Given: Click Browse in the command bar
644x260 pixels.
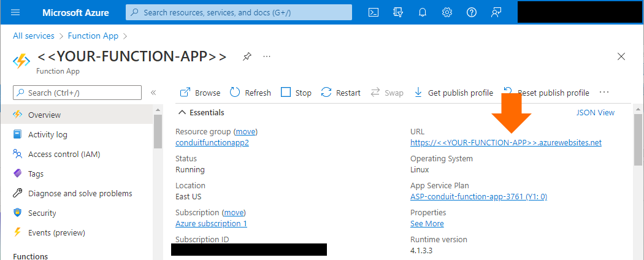Looking at the screenshot, I should pos(200,93).
